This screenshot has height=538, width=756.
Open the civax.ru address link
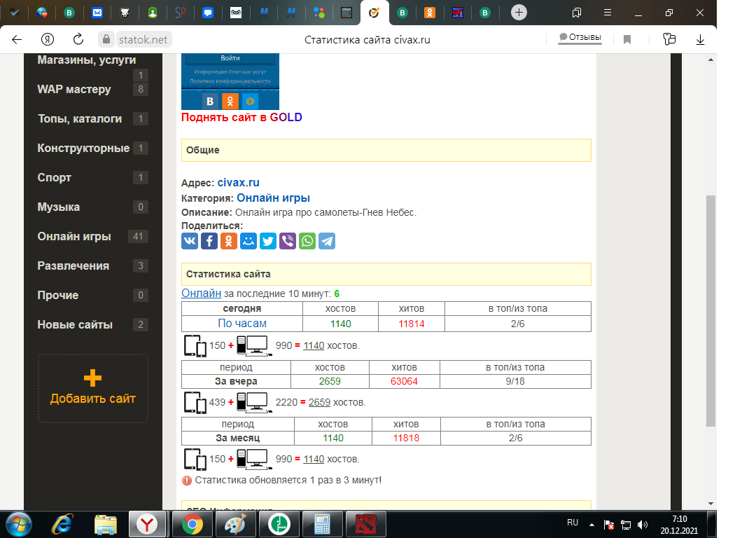pos(238,183)
